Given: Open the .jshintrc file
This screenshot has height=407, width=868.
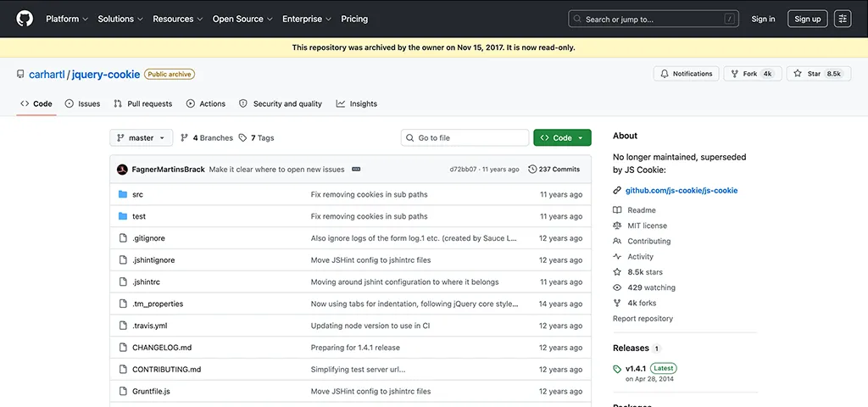Looking at the screenshot, I should click(x=146, y=282).
